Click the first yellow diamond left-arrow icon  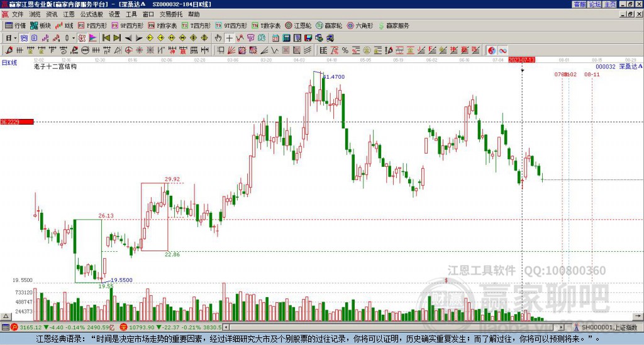150,38
